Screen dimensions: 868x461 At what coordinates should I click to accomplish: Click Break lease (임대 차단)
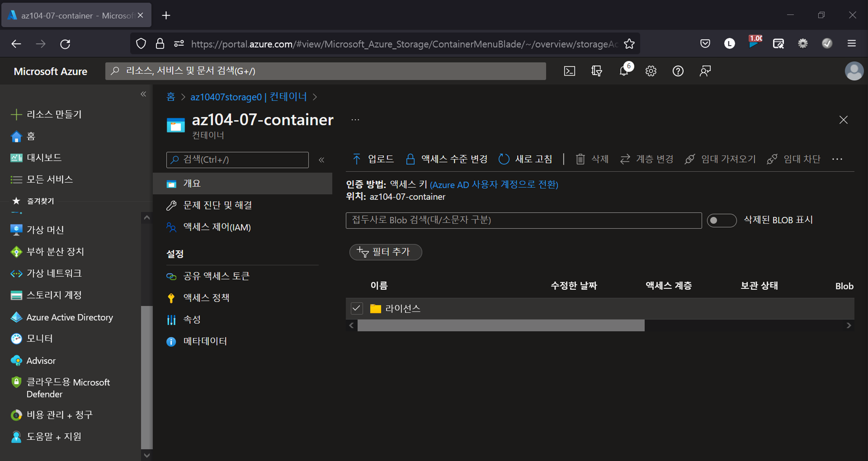point(793,159)
